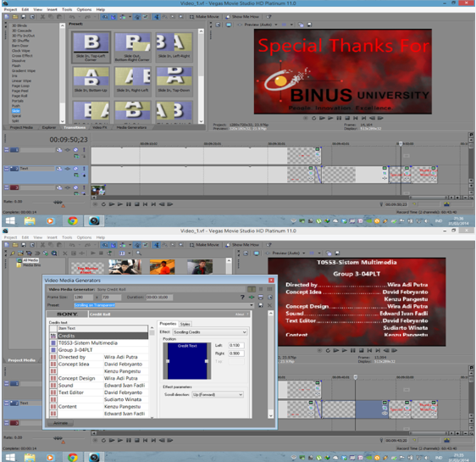Open Overlays dropdown in upper preview toolbar
The image size is (476, 462).
click(291, 25)
